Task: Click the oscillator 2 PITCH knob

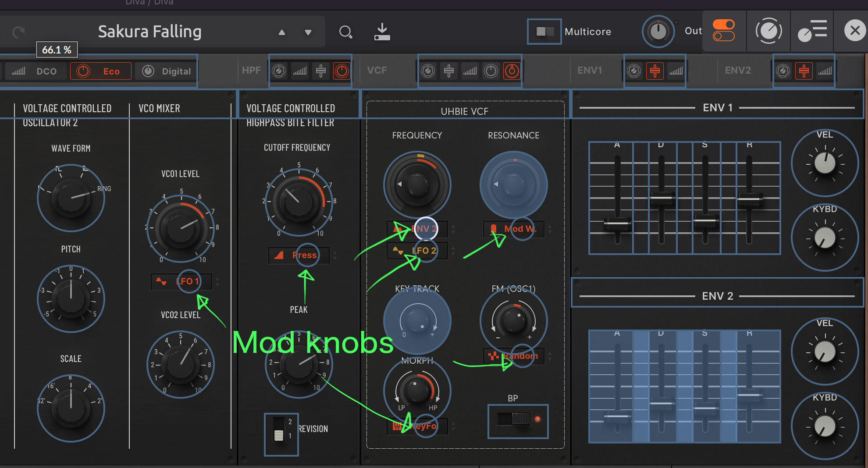Action: (71, 299)
